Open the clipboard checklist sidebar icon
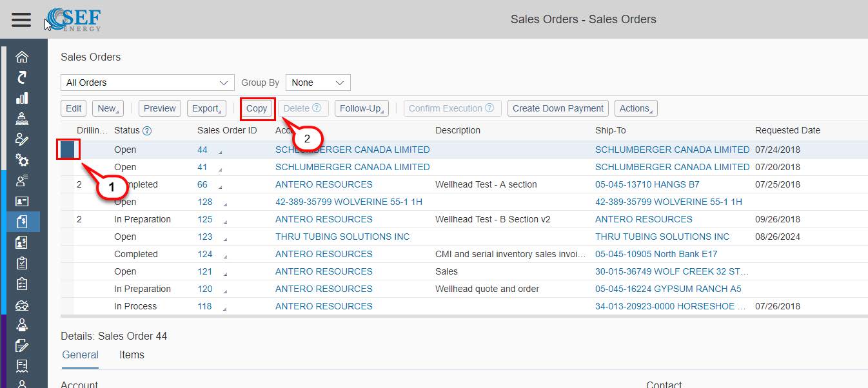Image resolution: width=868 pixels, height=388 pixels. pyautogui.click(x=22, y=284)
